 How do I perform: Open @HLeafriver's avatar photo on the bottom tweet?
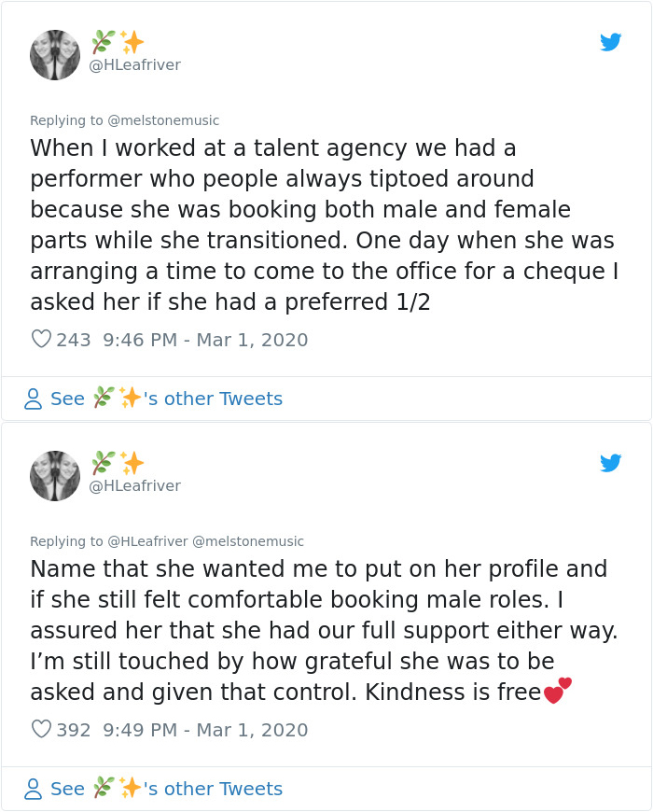click(x=55, y=476)
